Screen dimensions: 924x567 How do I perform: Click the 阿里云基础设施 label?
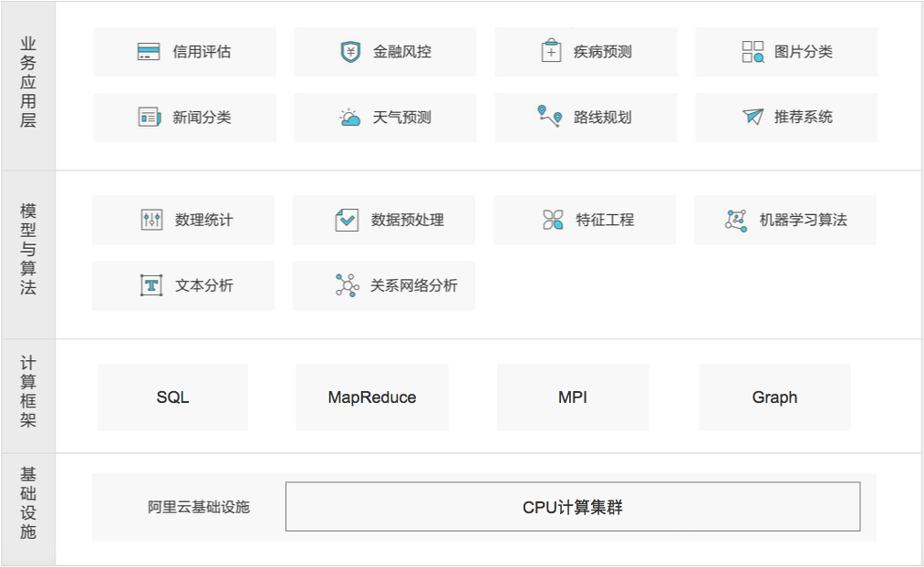[199, 507]
